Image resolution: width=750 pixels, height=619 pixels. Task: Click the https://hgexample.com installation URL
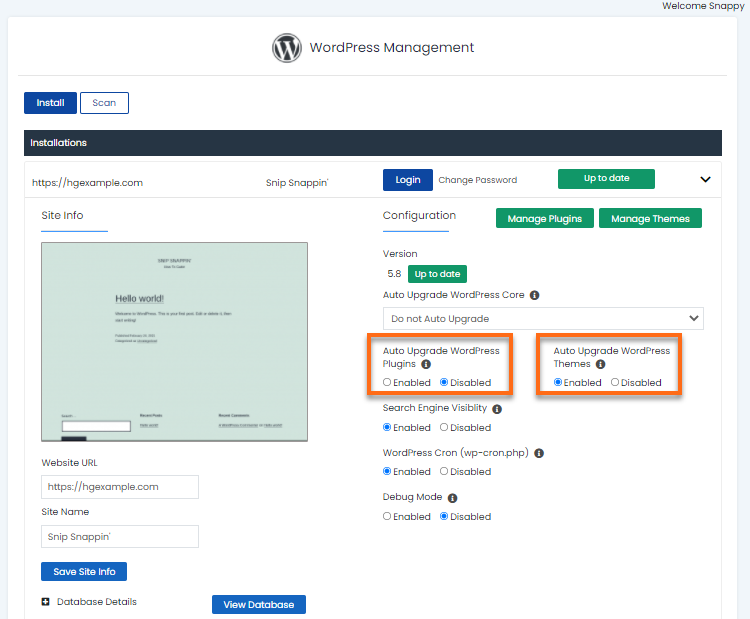88,183
